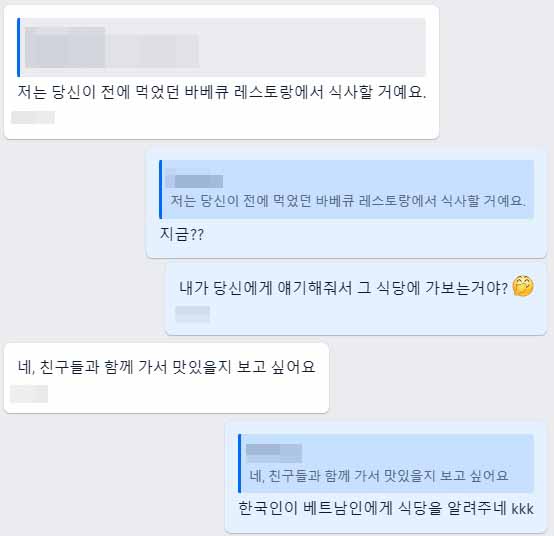Image resolution: width=554 pixels, height=536 pixels.
Task: Open quoted reply '네, 친구들과 함께 가서'
Action: pos(386,463)
